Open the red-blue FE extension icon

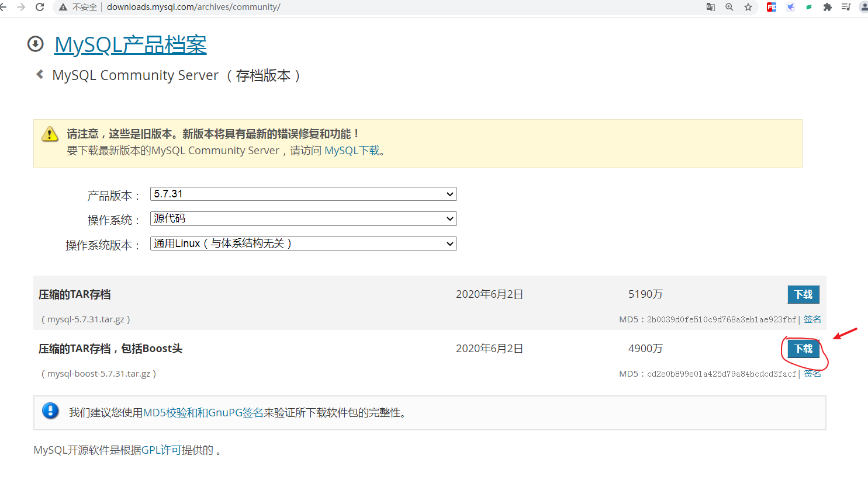tap(772, 7)
